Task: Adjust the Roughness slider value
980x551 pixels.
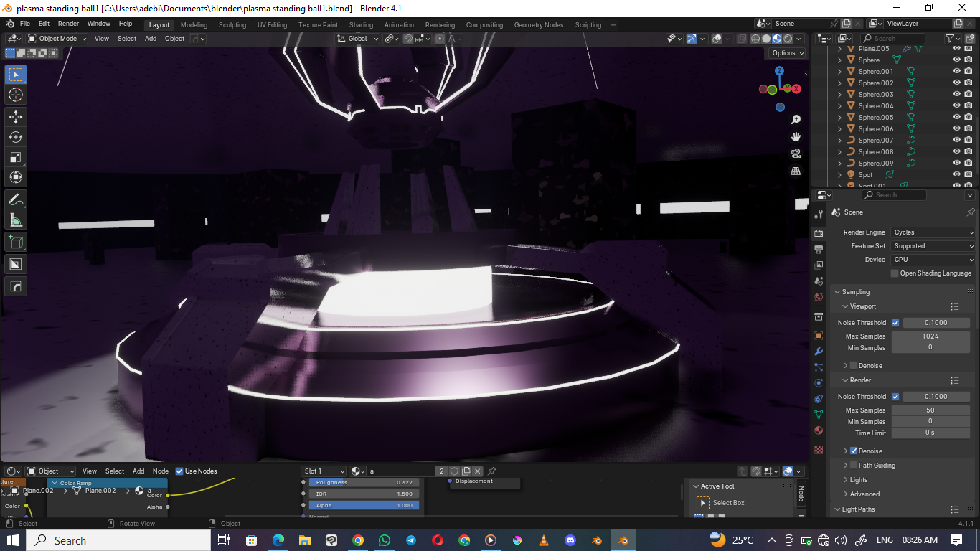Action: 362,483
